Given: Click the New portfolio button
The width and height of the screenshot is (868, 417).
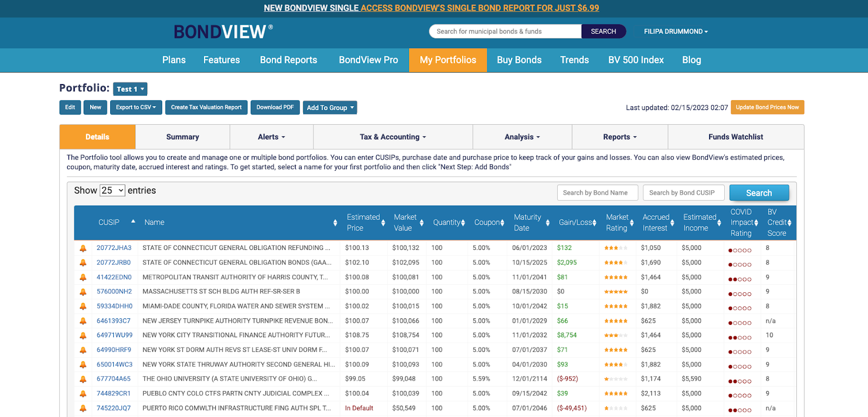Looking at the screenshot, I should [x=95, y=107].
